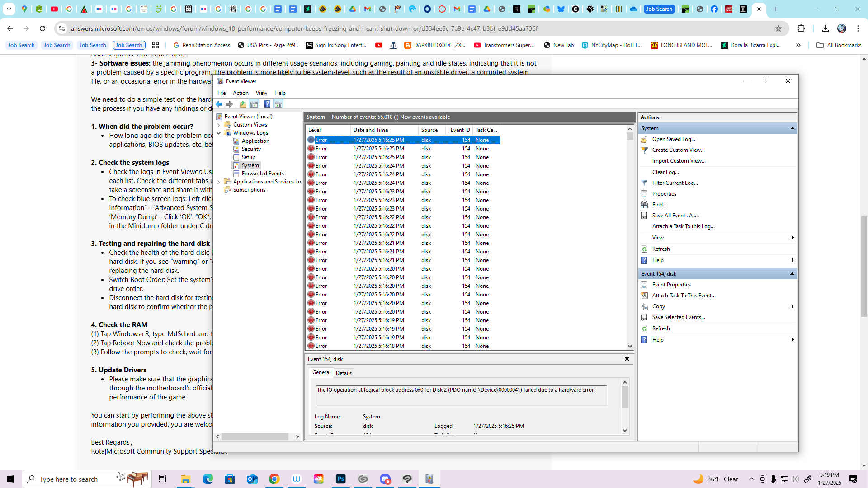This screenshot has height=488, width=868.
Task: Open the Action menu
Action: [x=241, y=93]
